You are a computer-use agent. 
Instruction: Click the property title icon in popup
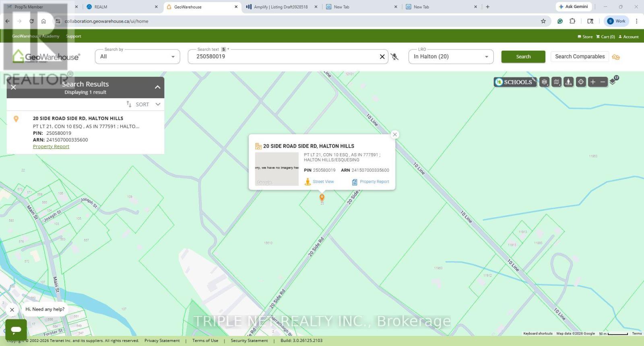click(258, 146)
